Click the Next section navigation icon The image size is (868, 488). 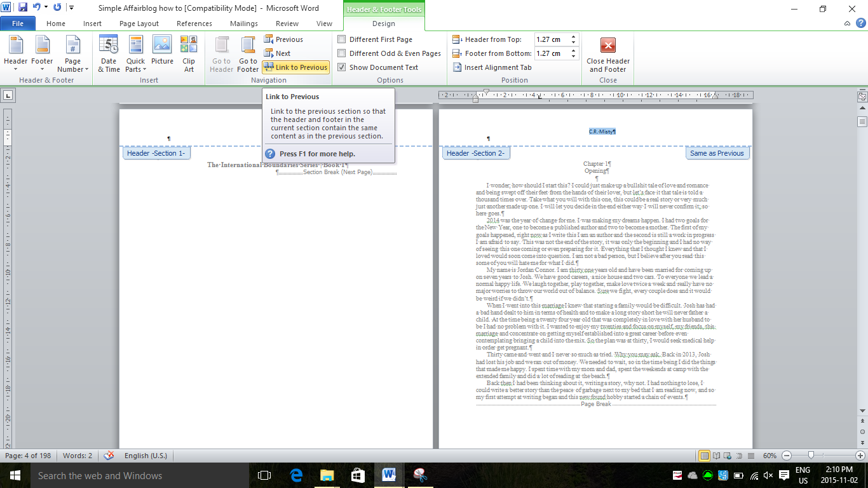(269, 53)
